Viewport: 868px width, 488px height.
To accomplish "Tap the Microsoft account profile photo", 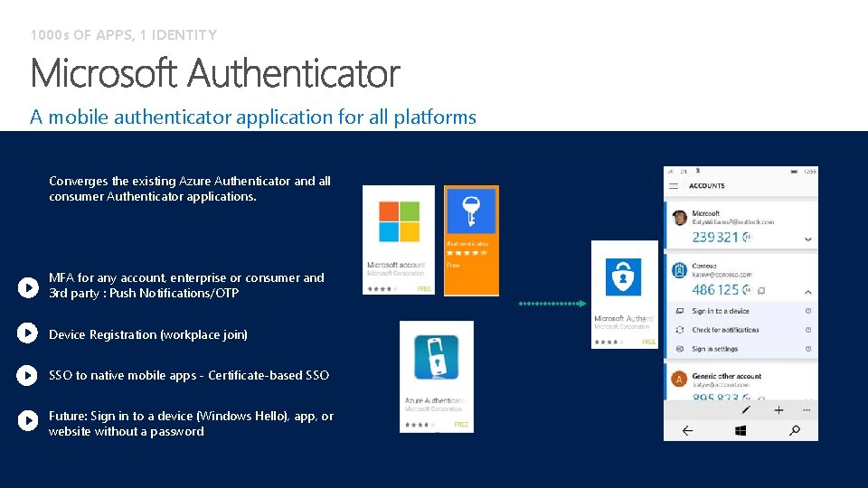I will [x=679, y=218].
